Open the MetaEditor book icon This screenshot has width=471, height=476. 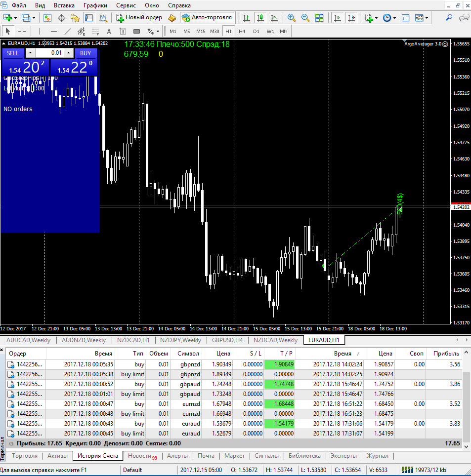pos(171,18)
